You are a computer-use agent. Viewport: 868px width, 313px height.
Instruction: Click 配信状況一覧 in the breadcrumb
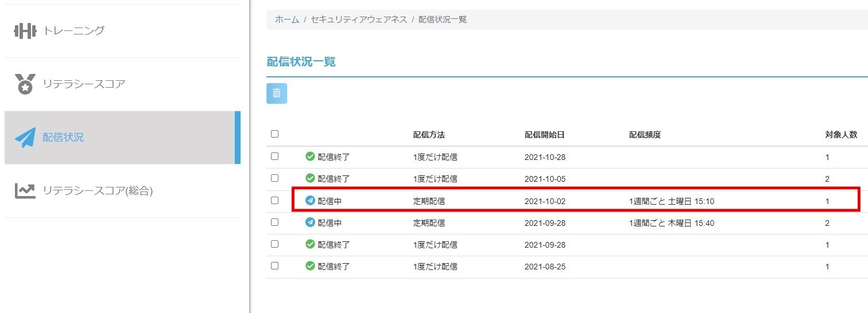pos(443,19)
